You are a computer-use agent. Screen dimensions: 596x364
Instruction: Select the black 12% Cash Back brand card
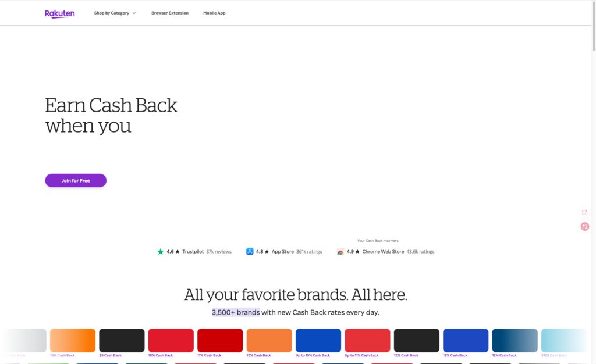click(x=417, y=341)
